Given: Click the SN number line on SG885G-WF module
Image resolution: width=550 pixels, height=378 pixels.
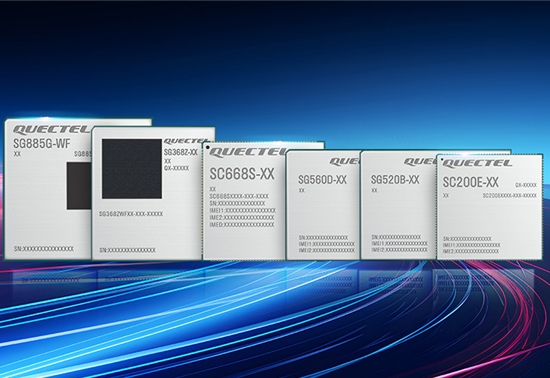Looking at the screenshot, I should click(x=44, y=249).
